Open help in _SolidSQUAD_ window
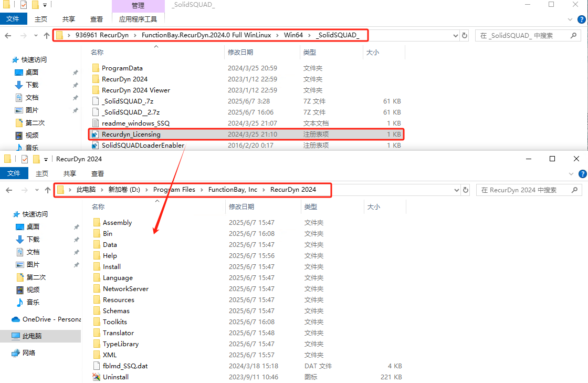588x383 pixels. [582, 19]
